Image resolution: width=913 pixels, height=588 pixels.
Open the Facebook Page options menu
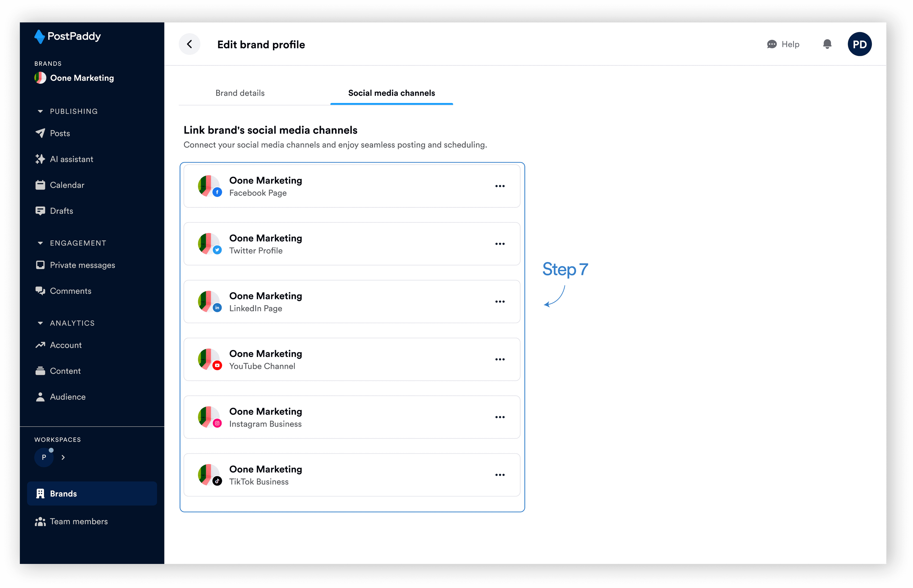500,186
